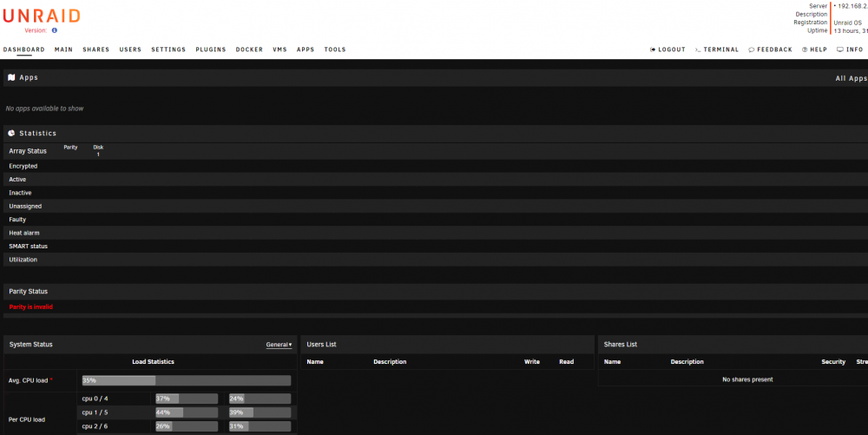Click the Disk 1 column header
Screen dimensions: 868x435
98,150
